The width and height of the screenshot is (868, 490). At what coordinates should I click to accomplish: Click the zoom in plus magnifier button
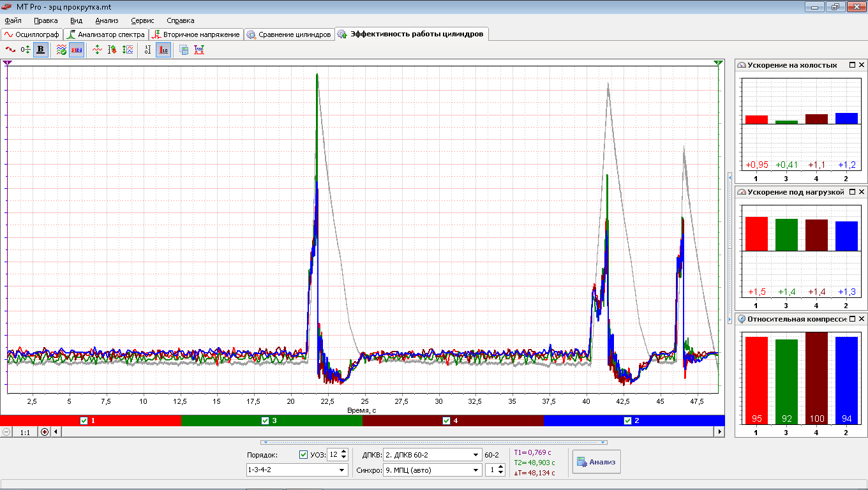[x=45, y=432]
